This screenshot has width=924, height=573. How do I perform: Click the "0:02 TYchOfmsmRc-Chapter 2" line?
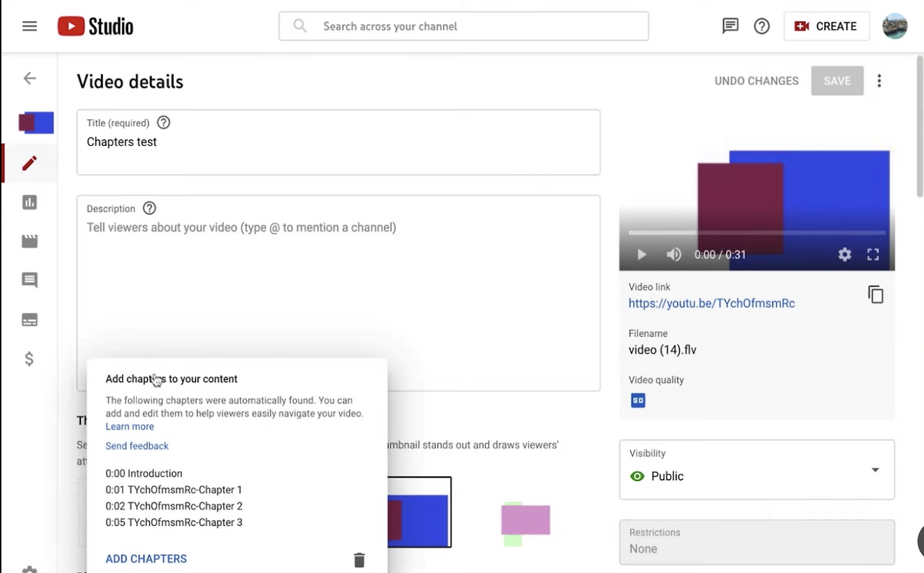174,506
